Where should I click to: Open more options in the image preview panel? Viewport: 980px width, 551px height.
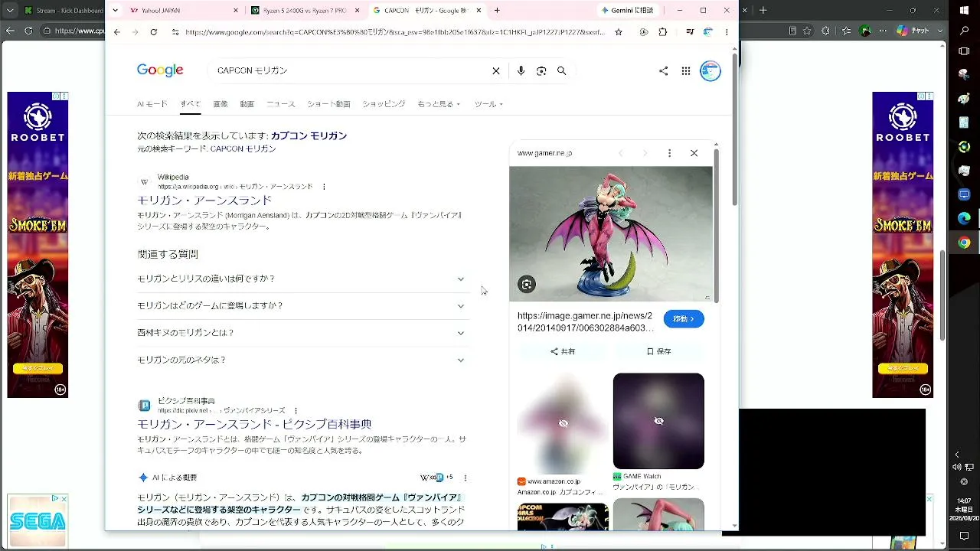(669, 153)
